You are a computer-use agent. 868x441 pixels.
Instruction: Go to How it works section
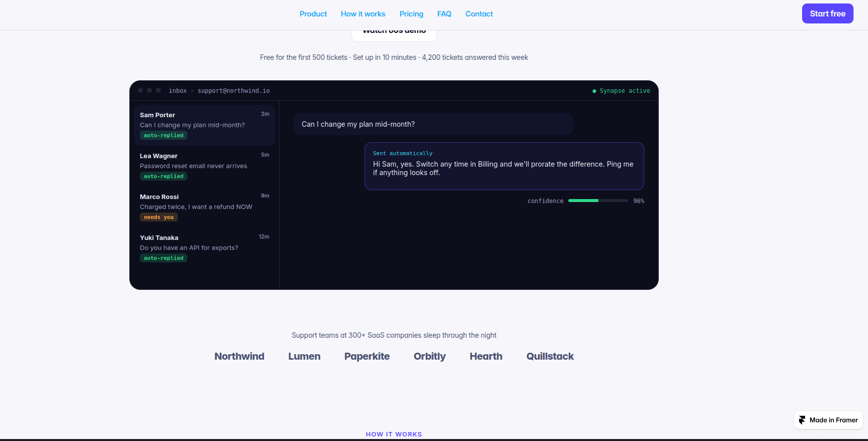(x=363, y=14)
